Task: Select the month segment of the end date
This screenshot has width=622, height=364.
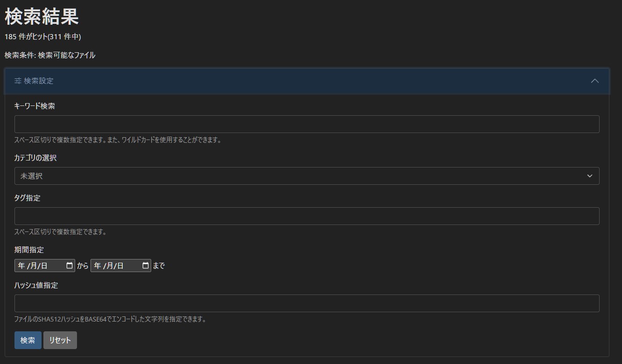Action: (109, 266)
